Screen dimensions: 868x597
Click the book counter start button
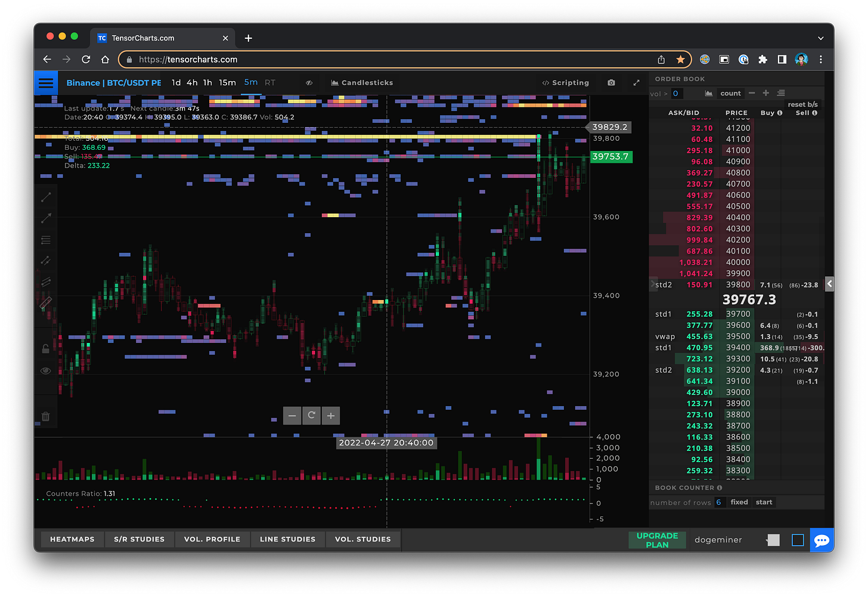[x=764, y=502]
